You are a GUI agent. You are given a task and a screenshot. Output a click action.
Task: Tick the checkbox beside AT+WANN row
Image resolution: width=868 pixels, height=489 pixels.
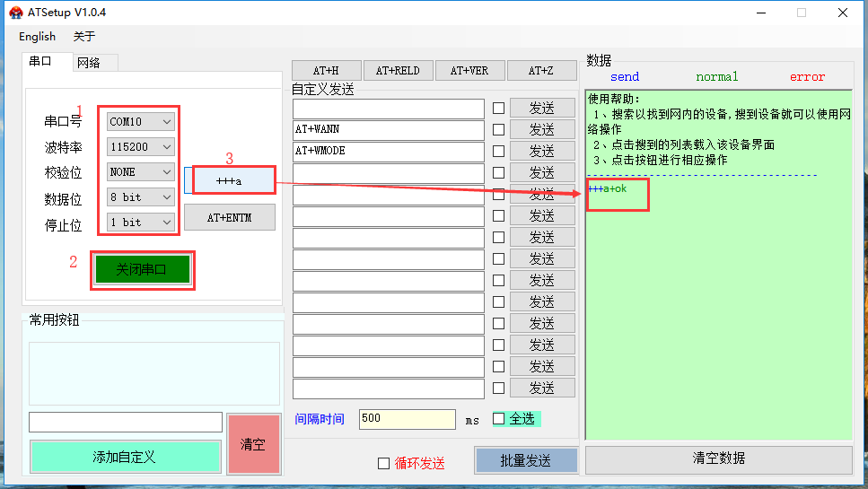click(x=498, y=129)
